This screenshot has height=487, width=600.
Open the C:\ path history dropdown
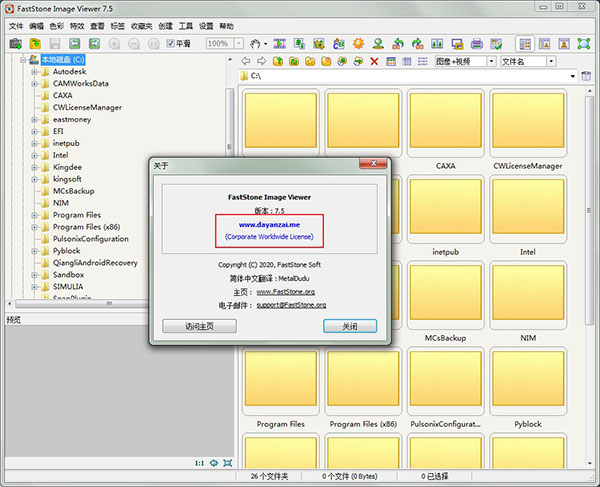[572, 76]
